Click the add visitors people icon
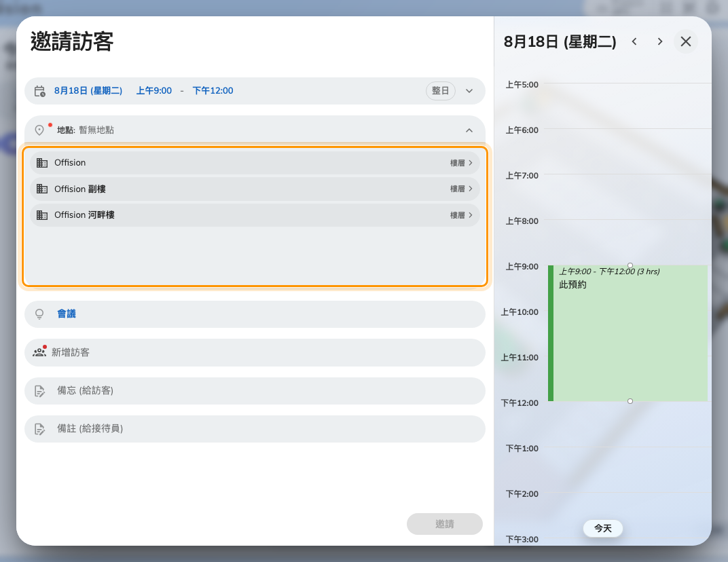This screenshot has height=562, width=728. point(39,352)
